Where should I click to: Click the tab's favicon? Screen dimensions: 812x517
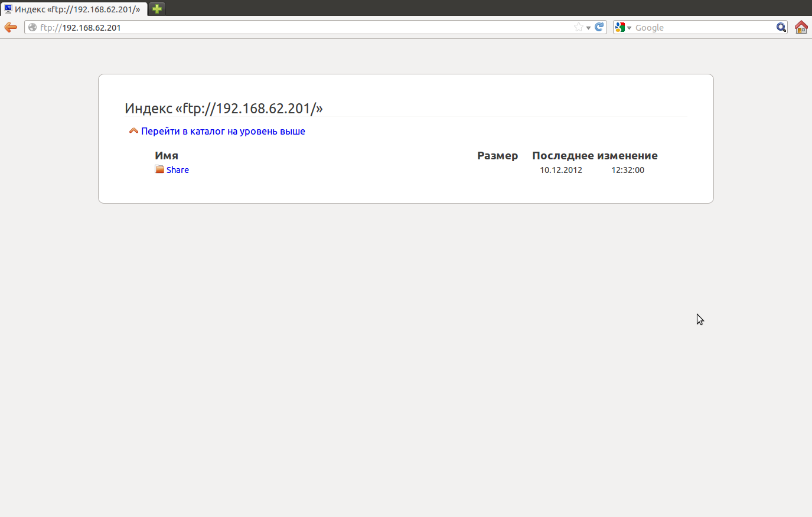[8, 9]
